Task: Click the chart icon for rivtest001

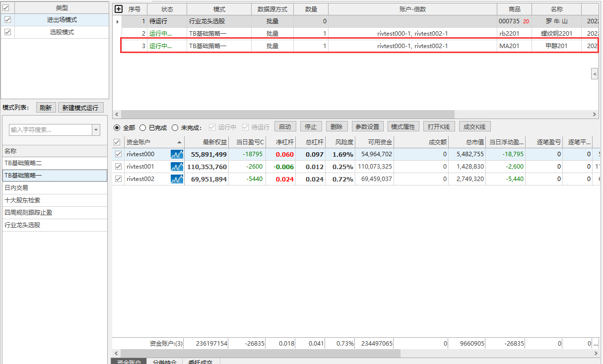Action: (x=177, y=167)
